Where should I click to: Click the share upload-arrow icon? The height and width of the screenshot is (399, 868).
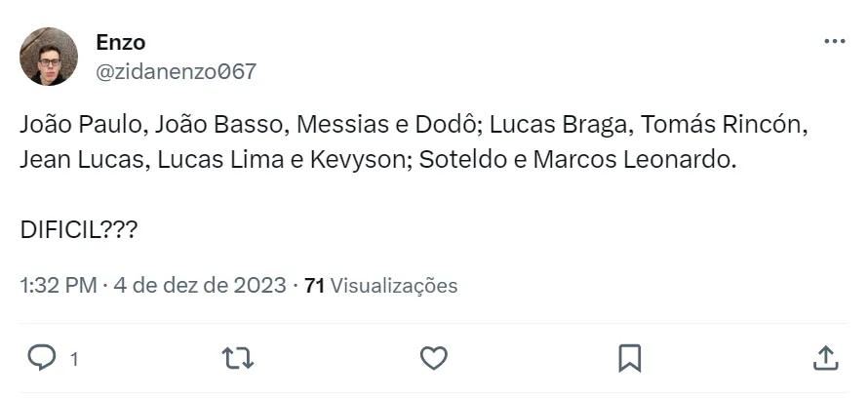point(825,358)
